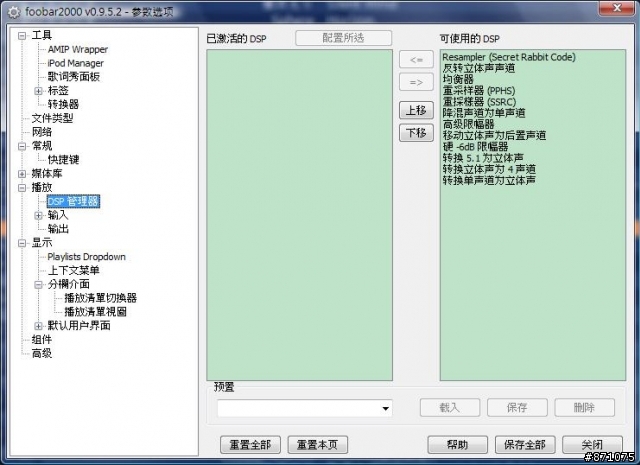The width and height of the screenshot is (640, 465).
Task: Select AMIP Wrapper in the tree
Action: point(78,49)
